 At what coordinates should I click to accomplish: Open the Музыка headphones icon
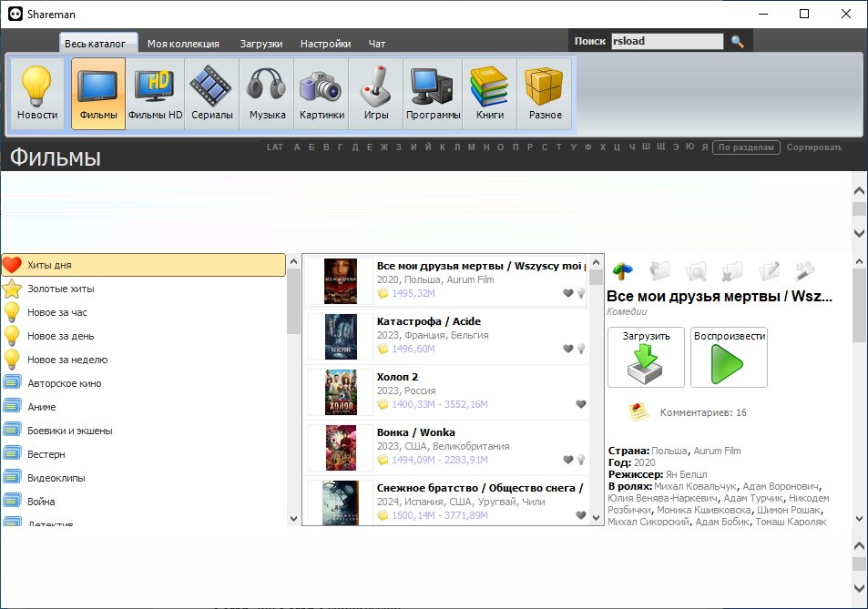tap(267, 93)
